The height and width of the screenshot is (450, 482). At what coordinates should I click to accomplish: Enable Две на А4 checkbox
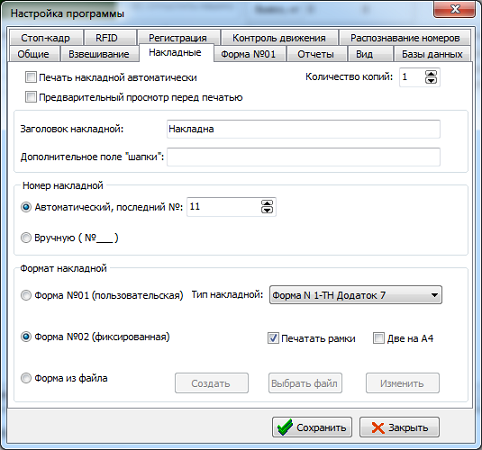point(379,338)
